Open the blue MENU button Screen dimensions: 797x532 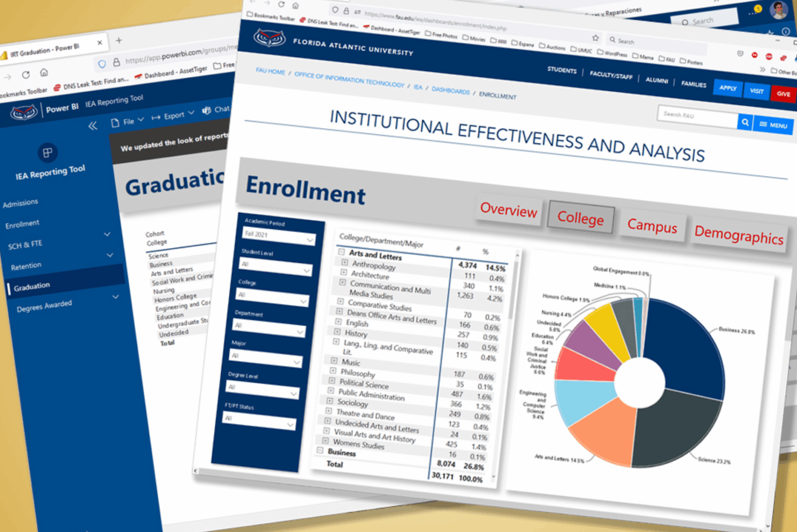click(773, 125)
